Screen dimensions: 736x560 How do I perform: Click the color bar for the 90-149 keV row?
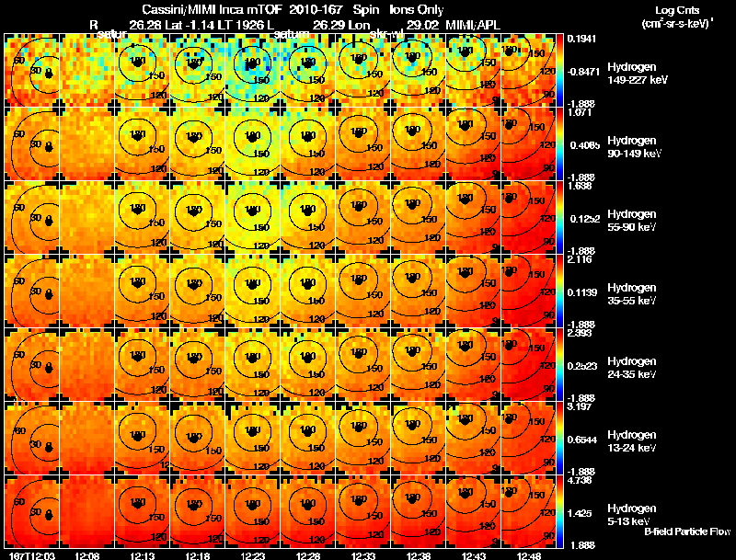coord(559,144)
